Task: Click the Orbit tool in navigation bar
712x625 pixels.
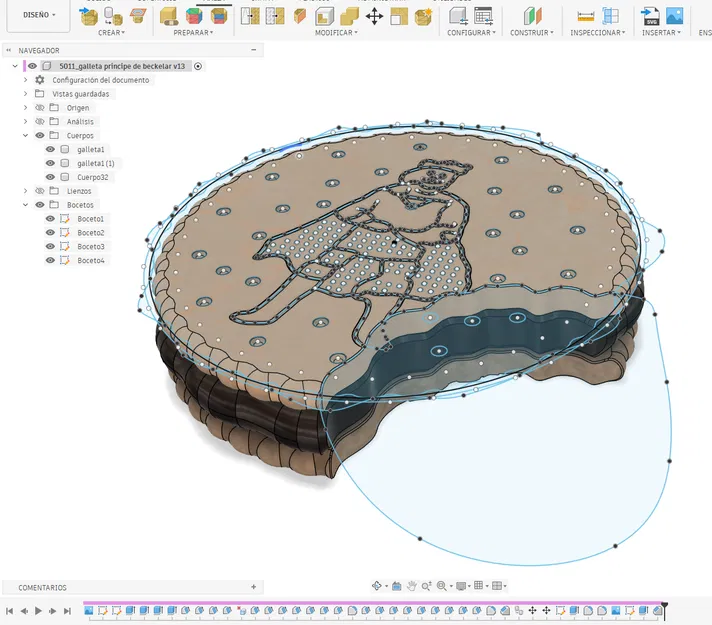Action: click(376, 586)
